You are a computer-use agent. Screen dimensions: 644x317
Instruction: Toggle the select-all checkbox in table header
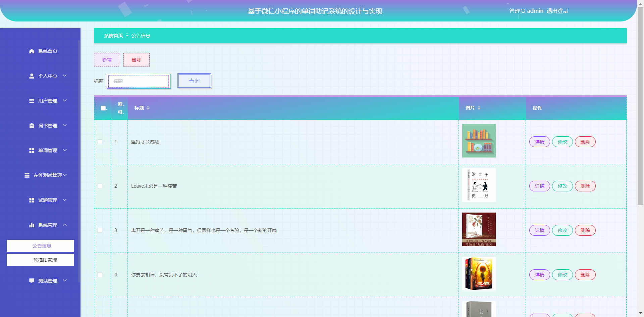103,108
